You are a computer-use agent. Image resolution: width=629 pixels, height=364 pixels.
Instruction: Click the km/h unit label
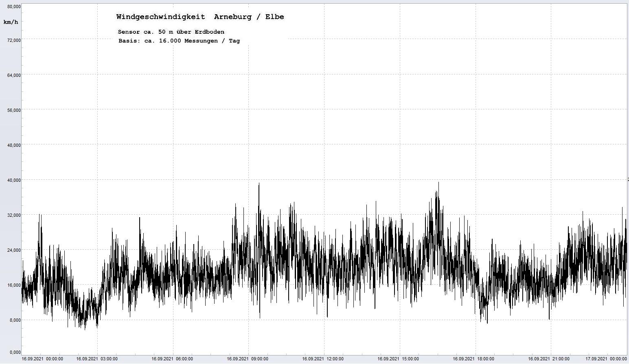tap(11, 22)
